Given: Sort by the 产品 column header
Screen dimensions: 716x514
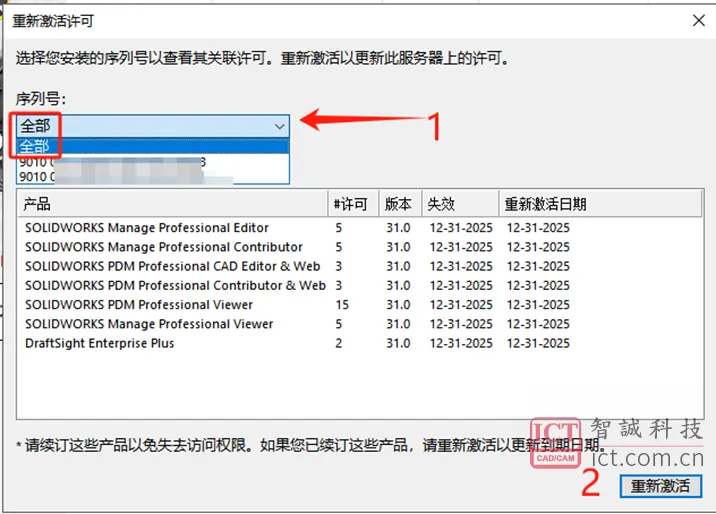Looking at the screenshot, I should pos(173,204).
